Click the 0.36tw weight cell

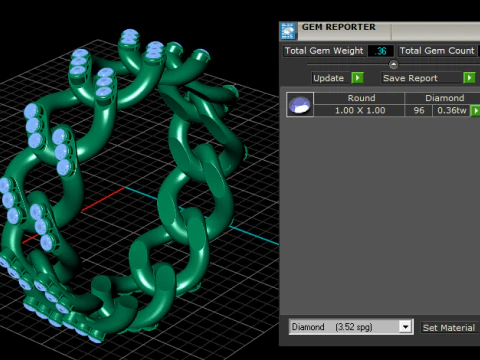click(451, 110)
